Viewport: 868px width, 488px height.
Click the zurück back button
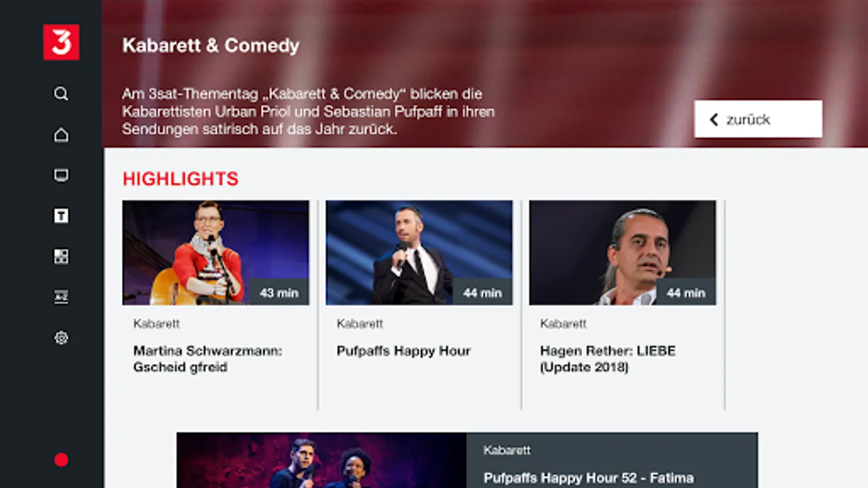tap(758, 119)
